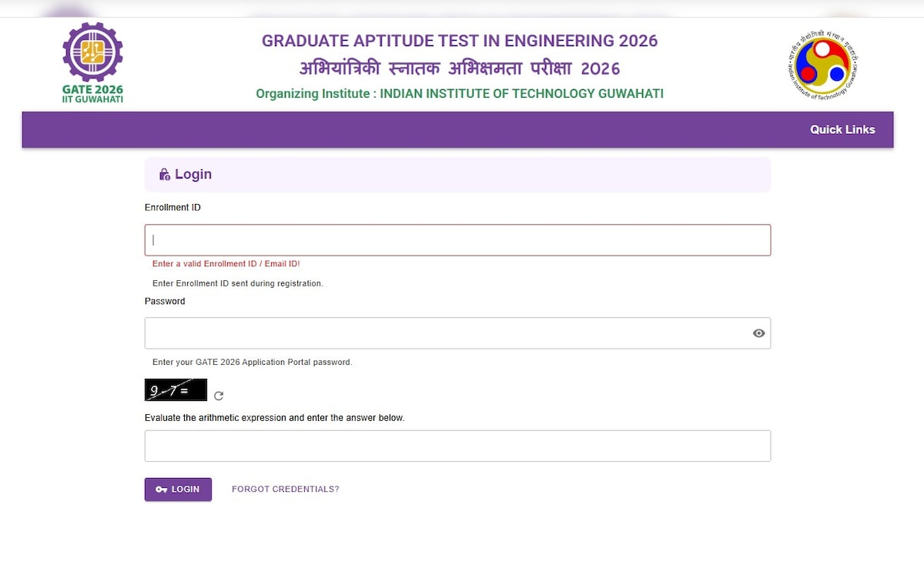
Task: Click the Hindi exam title text
Action: pos(460,68)
